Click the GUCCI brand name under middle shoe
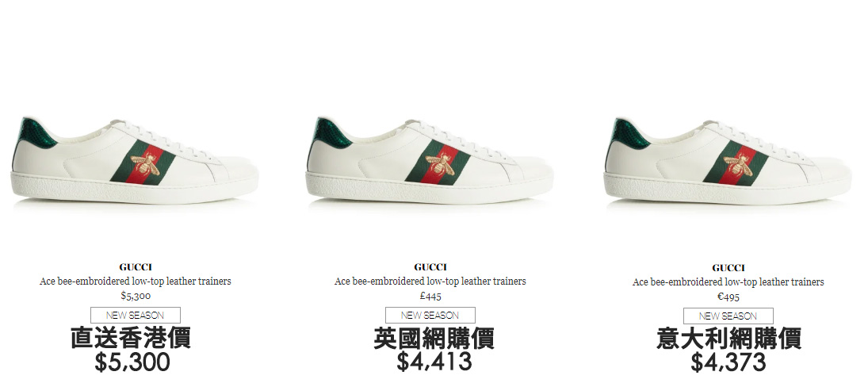868x383 pixels. (430, 267)
